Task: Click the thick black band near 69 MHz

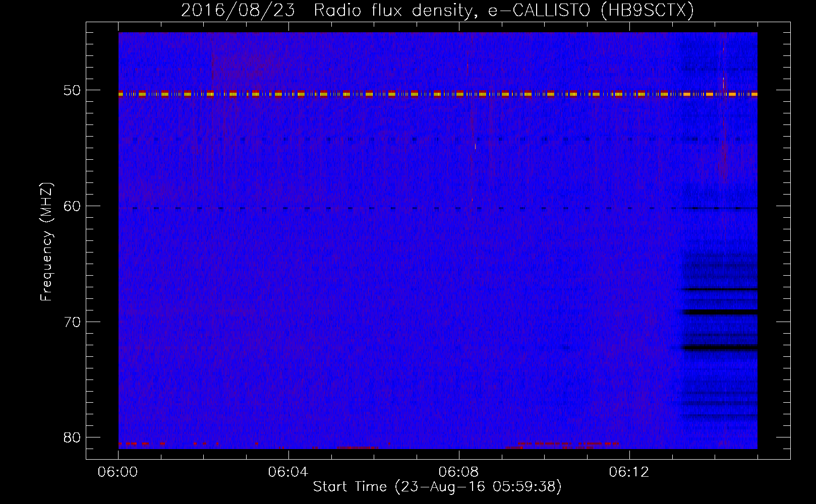Action: (720, 312)
